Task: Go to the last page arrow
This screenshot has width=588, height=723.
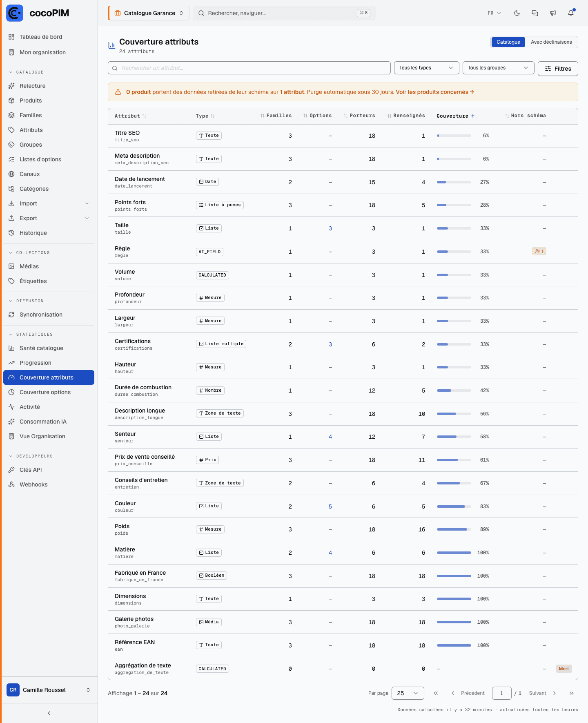Action: coord(572,693)
